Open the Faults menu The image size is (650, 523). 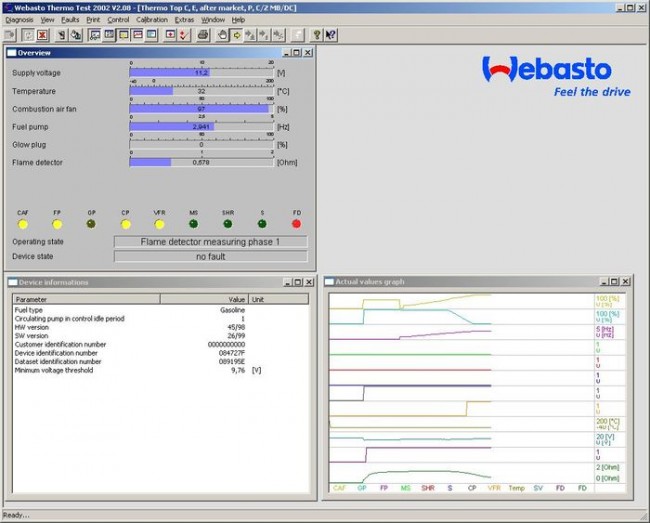coord(70,20)
